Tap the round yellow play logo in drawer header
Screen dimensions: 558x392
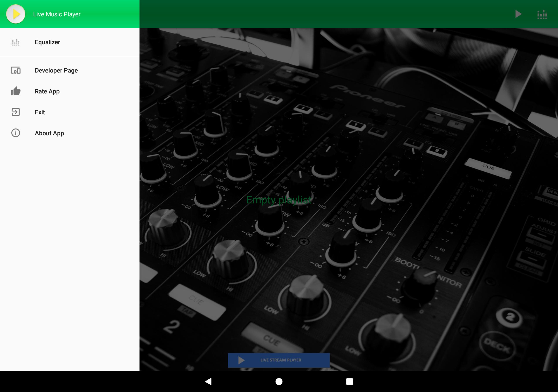coord(15,14)
